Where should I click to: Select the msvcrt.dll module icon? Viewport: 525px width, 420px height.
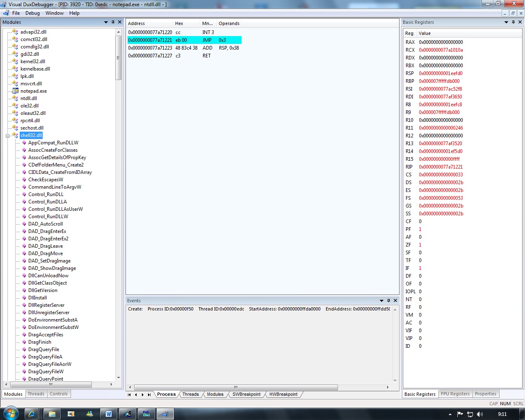point(15,84)
